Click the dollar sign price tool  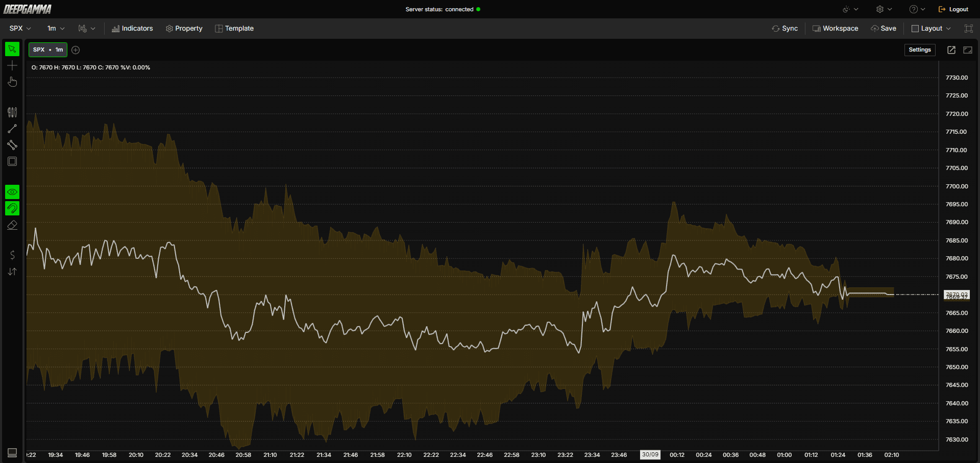click(x=12, y=255)
